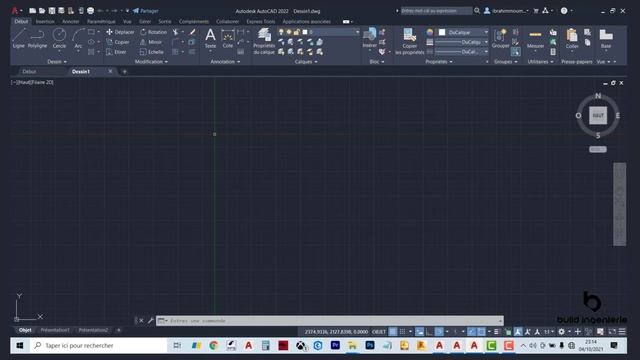Expand the Modification panel dropdown

tap(151, 62)
